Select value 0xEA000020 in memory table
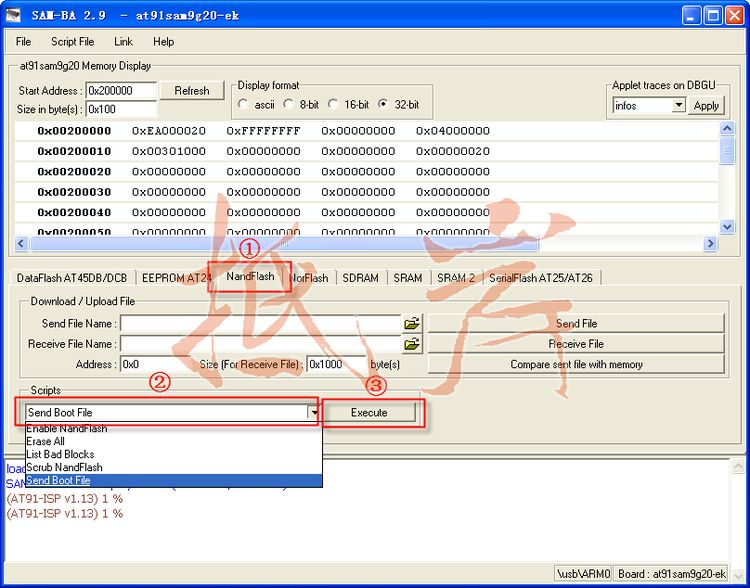The width and height of the screenshot is (750, 588). point(169,131)
